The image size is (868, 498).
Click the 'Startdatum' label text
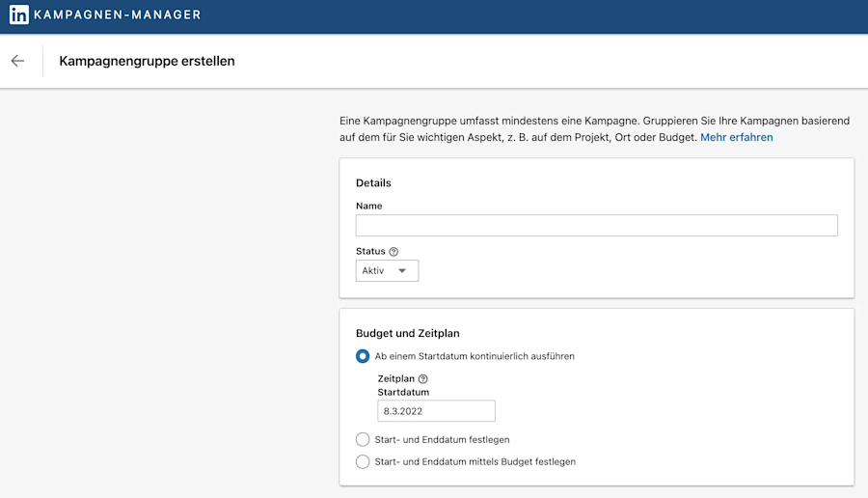(403, 392)
